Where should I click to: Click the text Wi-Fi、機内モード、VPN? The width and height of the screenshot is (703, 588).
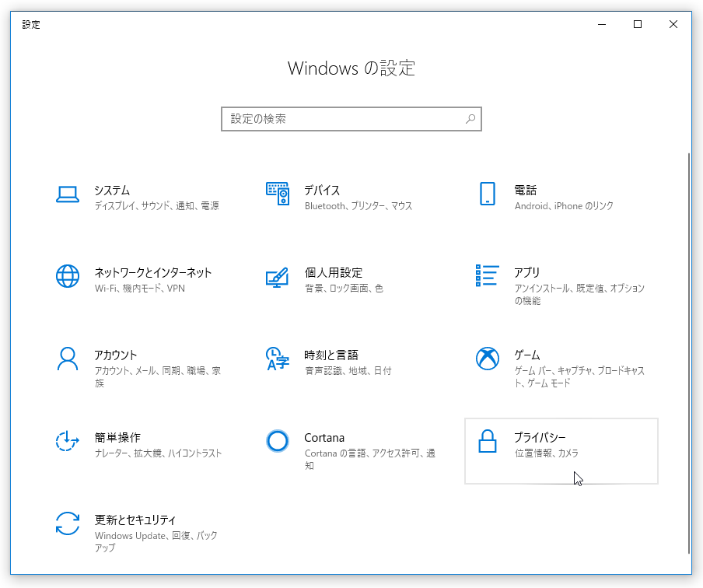pyautogui.click(x=140, y=289)
